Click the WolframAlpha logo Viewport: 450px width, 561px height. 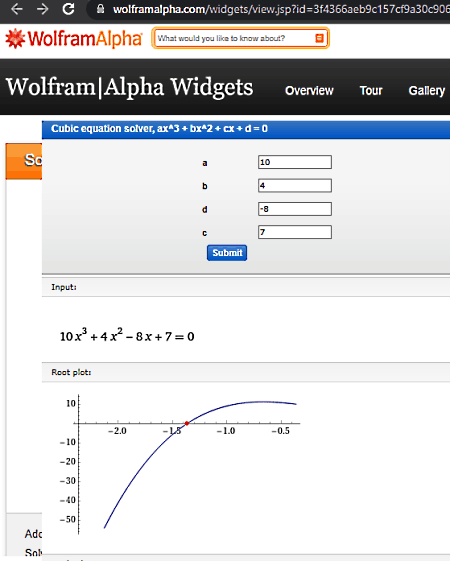(x=74, y=39)
